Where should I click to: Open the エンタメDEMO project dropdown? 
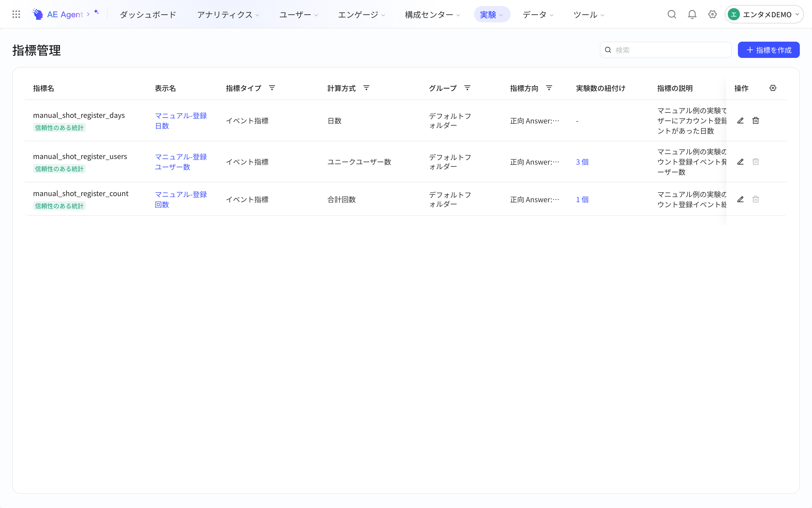pyautogui.click(x=764, y=14)
